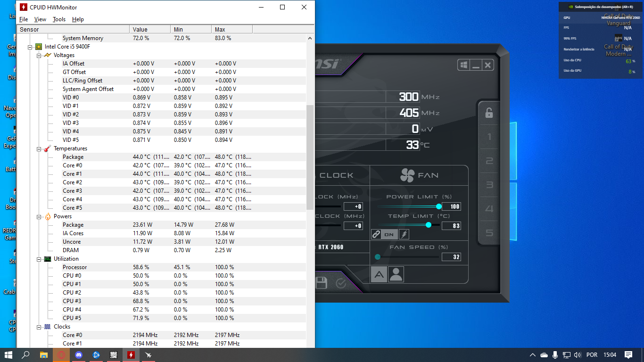Click the Afterburner profile lock icon
The height and width of the screenshot is (362, 644).
pyautogui.click(x=489, y=113)
